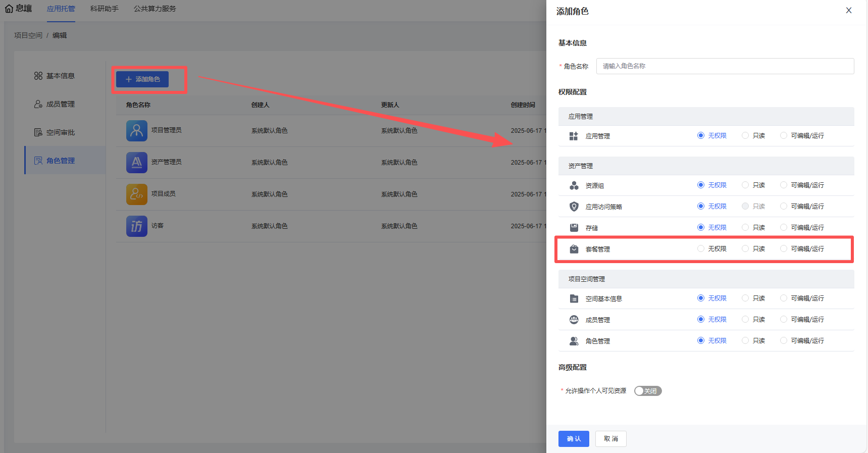The width and height of the screenshot is (868, 453).
Task: Click the 基本信息 grid icon in sidebar
Action: (38, 76)
